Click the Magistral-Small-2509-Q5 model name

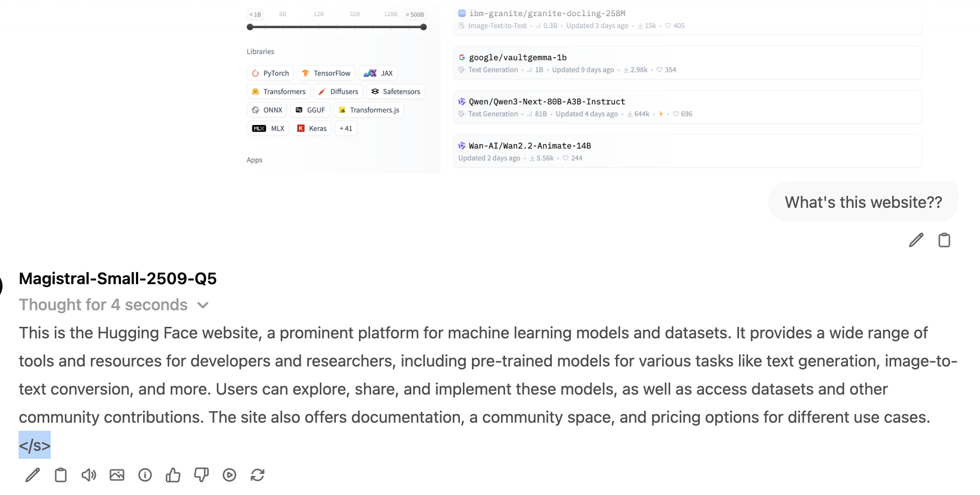point(118,279)
